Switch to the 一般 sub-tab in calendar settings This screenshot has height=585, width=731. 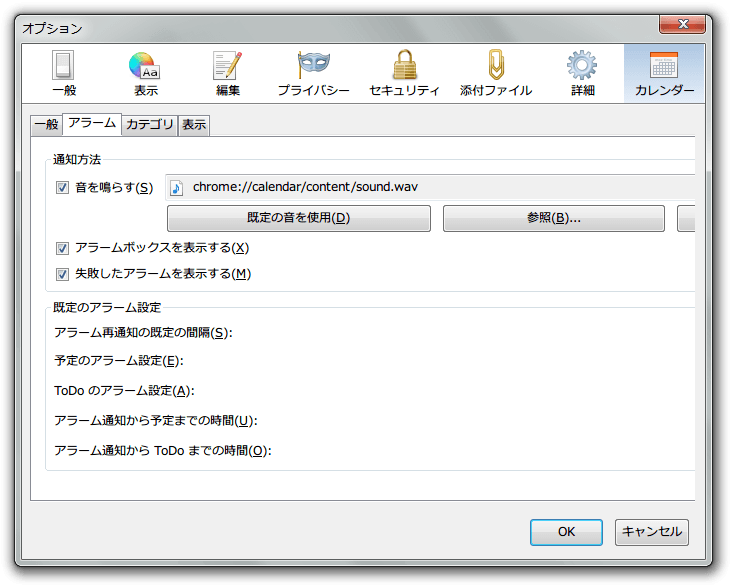[x=46, y=125]
